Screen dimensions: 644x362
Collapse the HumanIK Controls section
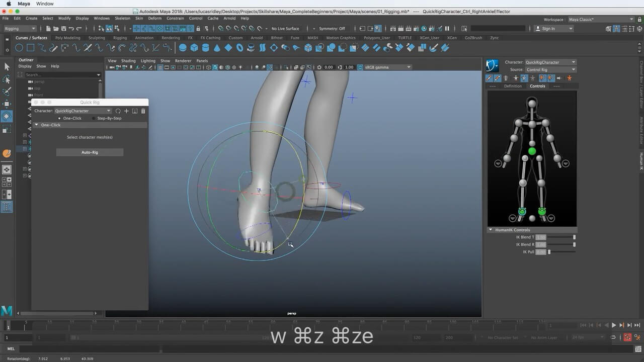click(x=491, y=230)
